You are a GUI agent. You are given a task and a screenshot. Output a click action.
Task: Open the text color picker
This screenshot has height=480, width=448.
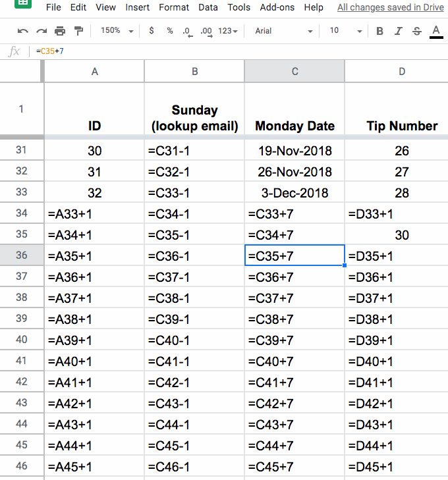point(436,32)
